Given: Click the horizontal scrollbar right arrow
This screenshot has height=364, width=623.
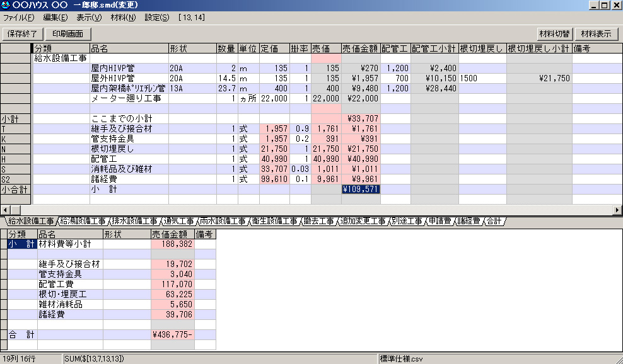Looking at the screenshot, I should pos(618,210).
